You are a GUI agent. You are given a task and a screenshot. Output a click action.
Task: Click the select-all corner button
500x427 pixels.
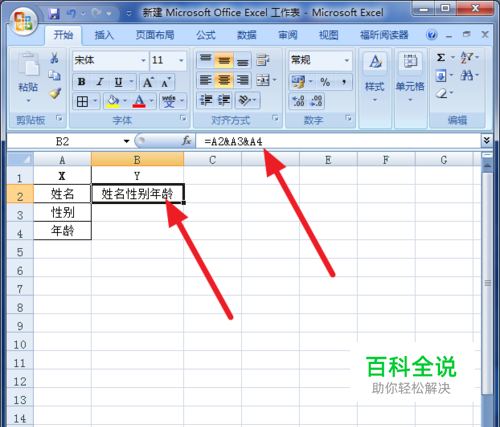[x=20, y=159]
